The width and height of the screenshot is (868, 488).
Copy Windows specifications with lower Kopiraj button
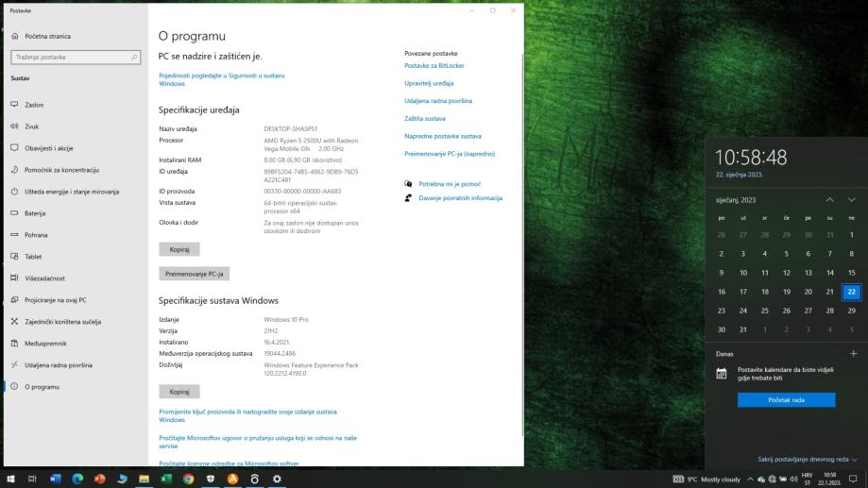[179, 391]
